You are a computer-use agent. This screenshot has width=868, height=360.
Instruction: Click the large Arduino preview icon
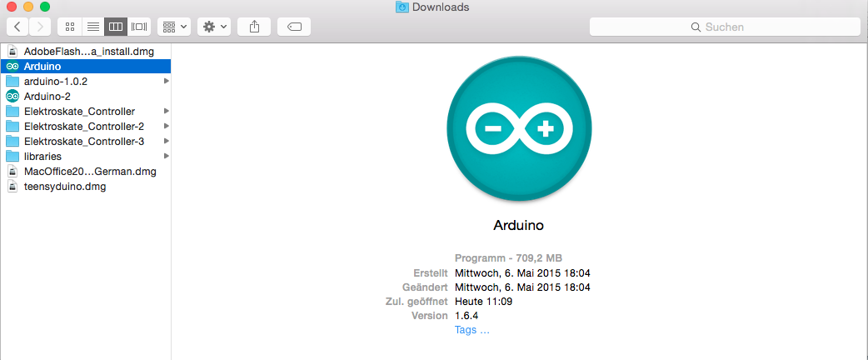[x=519, y=128]
